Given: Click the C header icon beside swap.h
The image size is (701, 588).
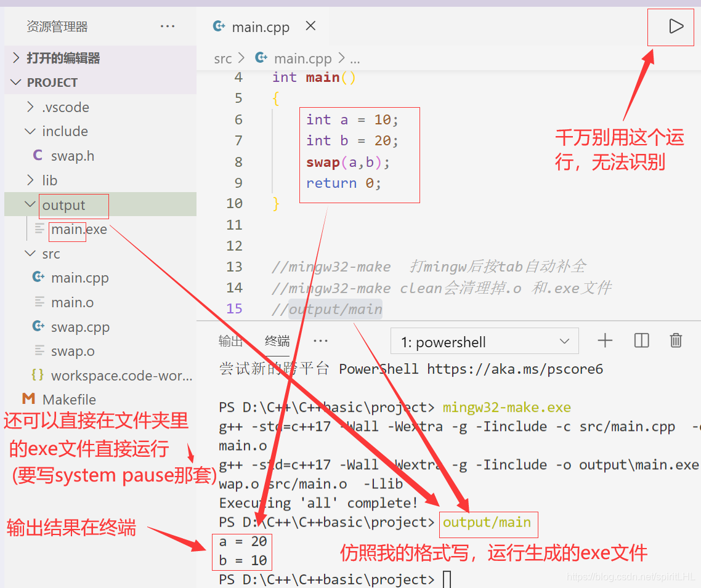Looking at the screenshot, I should tap(38, 156).
